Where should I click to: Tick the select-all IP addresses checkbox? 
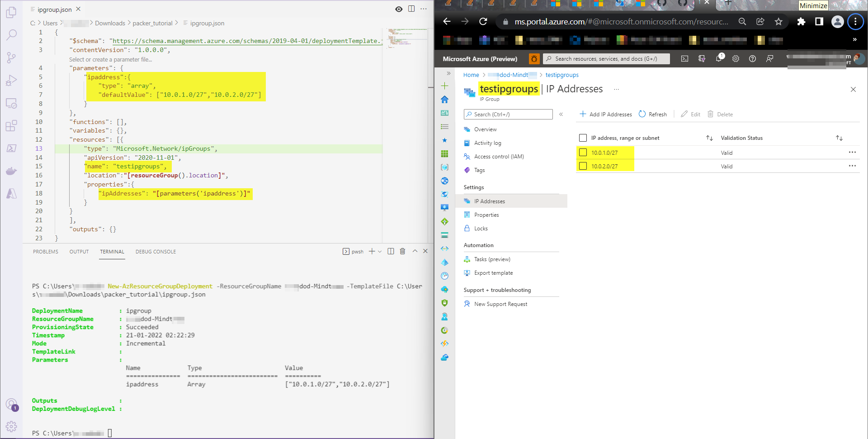pos(583,138)
